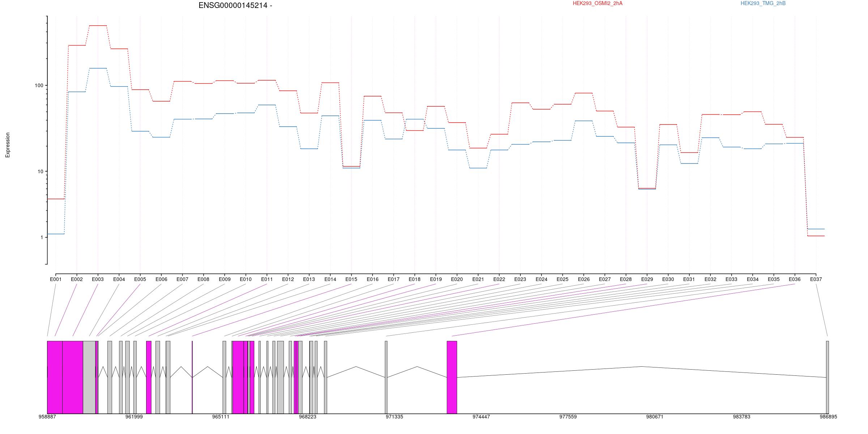868x434 pixels.
Task: Click genomic coordinate 968223
Action: (308, 417)
